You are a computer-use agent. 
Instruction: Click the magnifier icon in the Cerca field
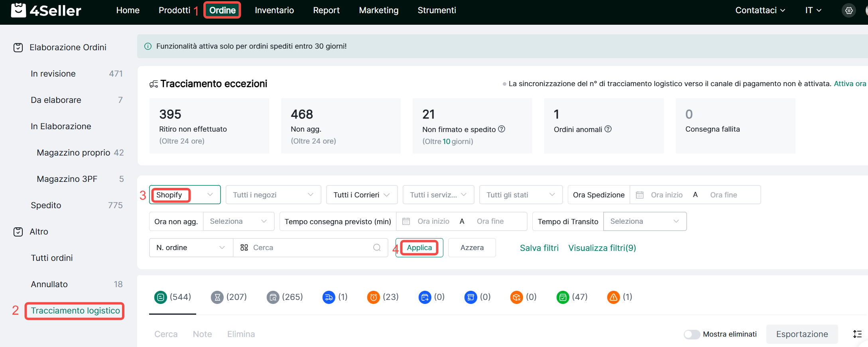coord(376,248)
